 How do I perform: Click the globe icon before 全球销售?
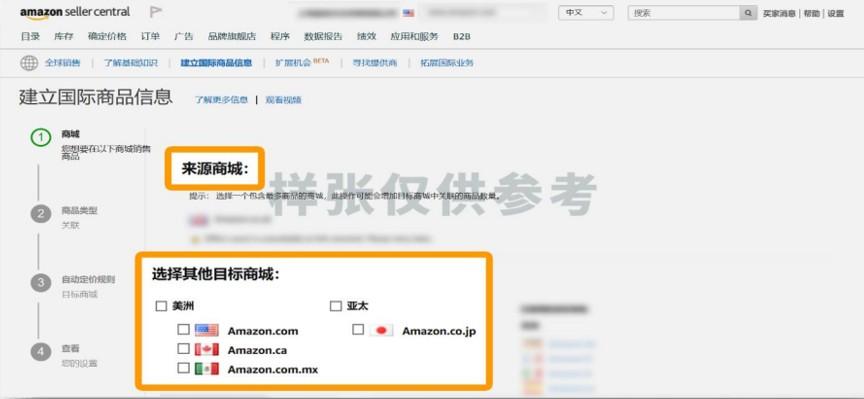(x=29, y=63)
